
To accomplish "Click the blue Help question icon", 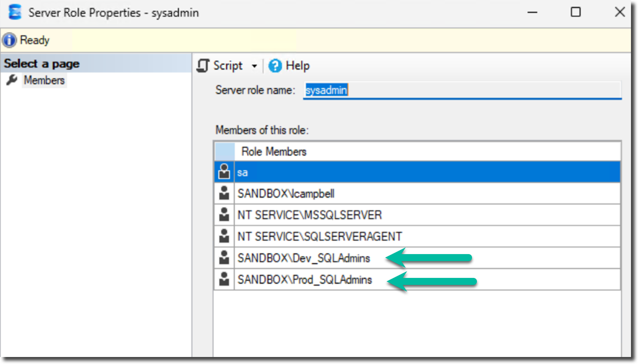I will click(275, 65).
